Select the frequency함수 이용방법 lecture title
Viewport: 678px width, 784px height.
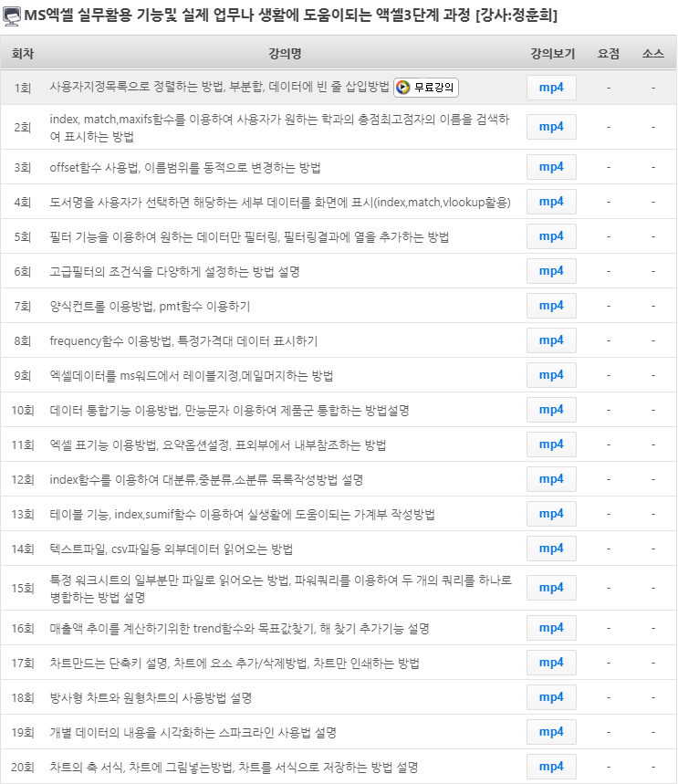[183, 341]
